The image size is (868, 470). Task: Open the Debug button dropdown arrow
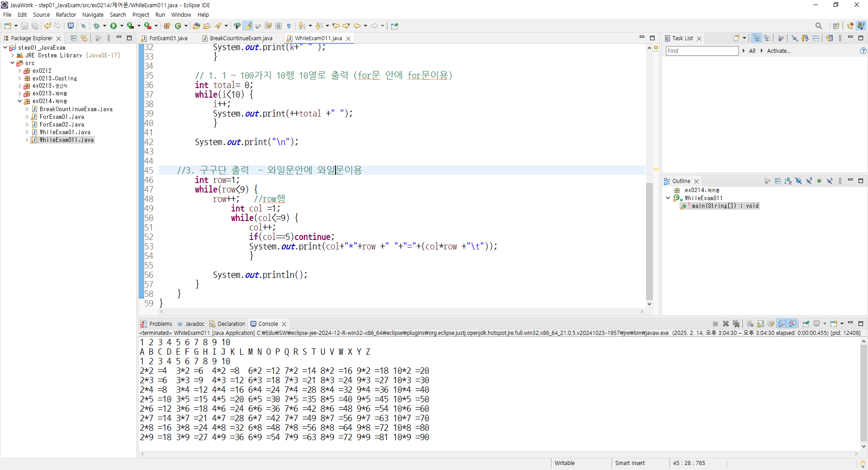point(104,26)
